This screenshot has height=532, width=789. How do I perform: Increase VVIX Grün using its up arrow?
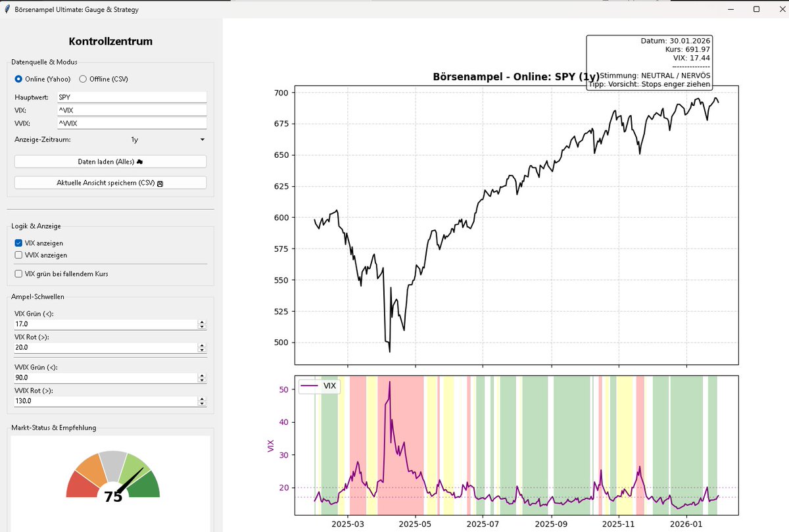coord(202,375)
